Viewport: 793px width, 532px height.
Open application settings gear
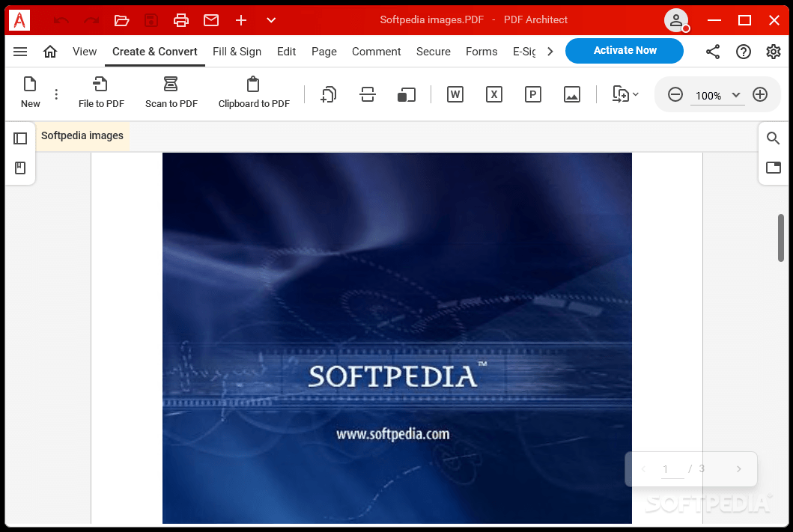click(774, 52)
